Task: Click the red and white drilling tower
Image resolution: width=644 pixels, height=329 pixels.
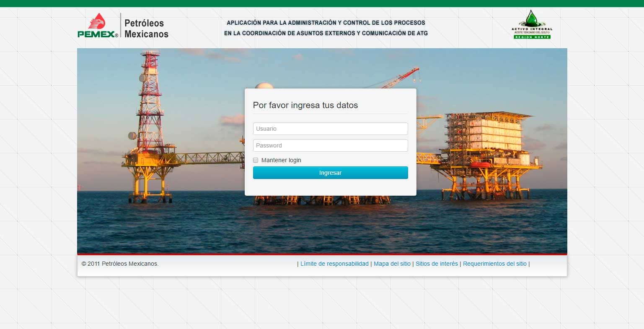Action: (x=150, y=101)
